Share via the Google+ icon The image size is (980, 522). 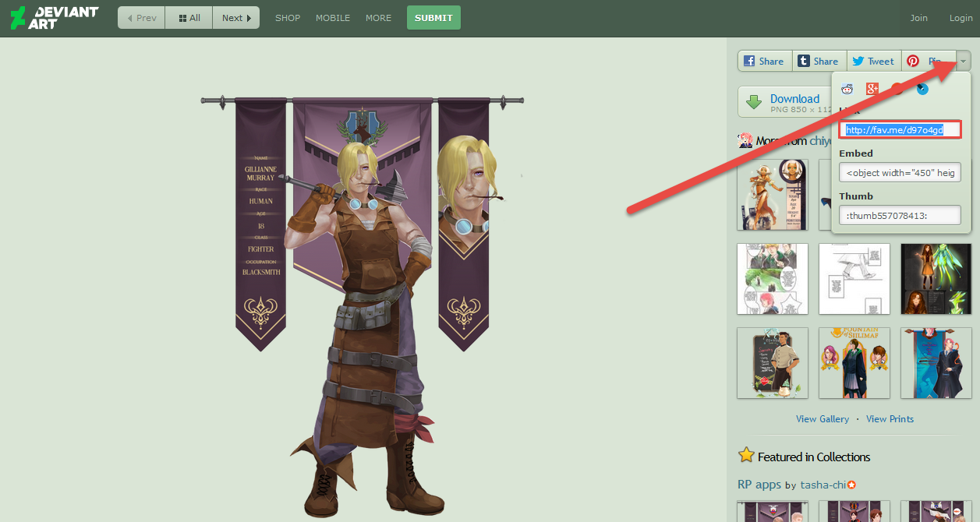coord(872,89)
